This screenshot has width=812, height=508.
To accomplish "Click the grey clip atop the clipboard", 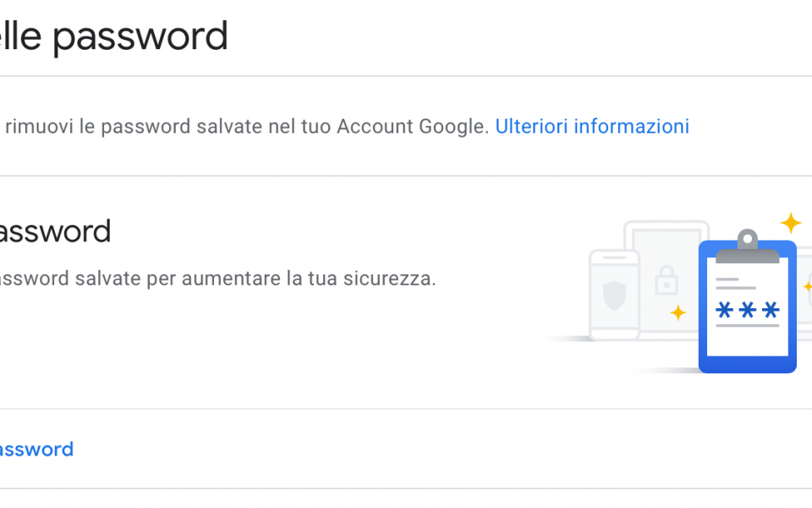I will (747, 246).
